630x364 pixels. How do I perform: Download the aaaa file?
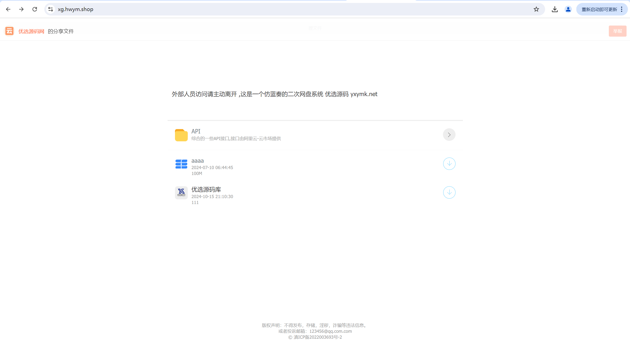point(449,163)
